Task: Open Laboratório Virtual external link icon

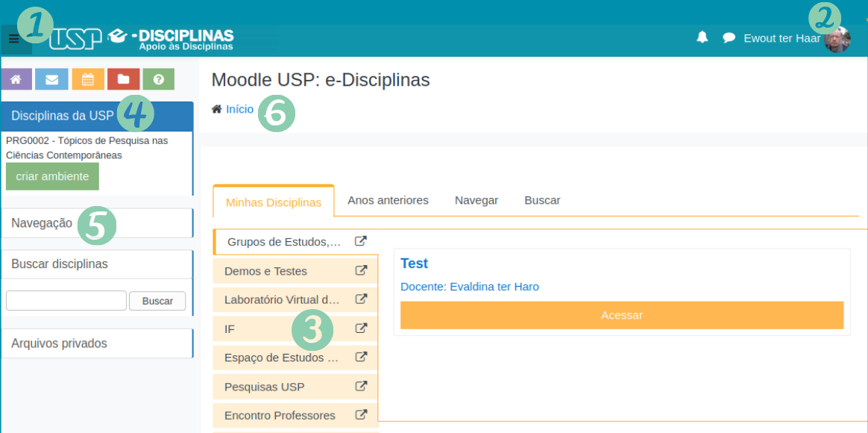Action: click(x=361, y=299)
